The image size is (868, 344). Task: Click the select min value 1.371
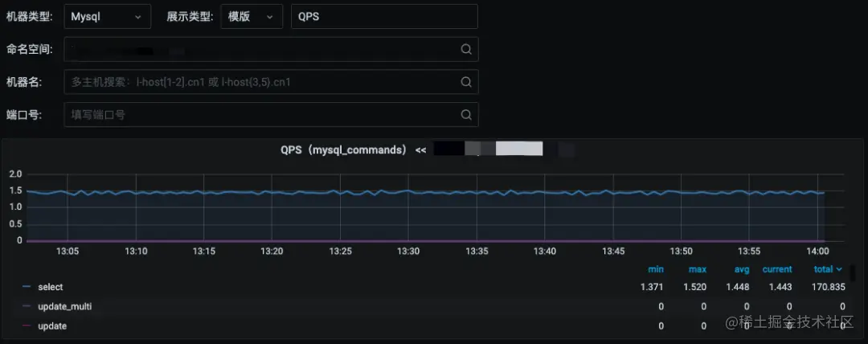tap(652, 287)
